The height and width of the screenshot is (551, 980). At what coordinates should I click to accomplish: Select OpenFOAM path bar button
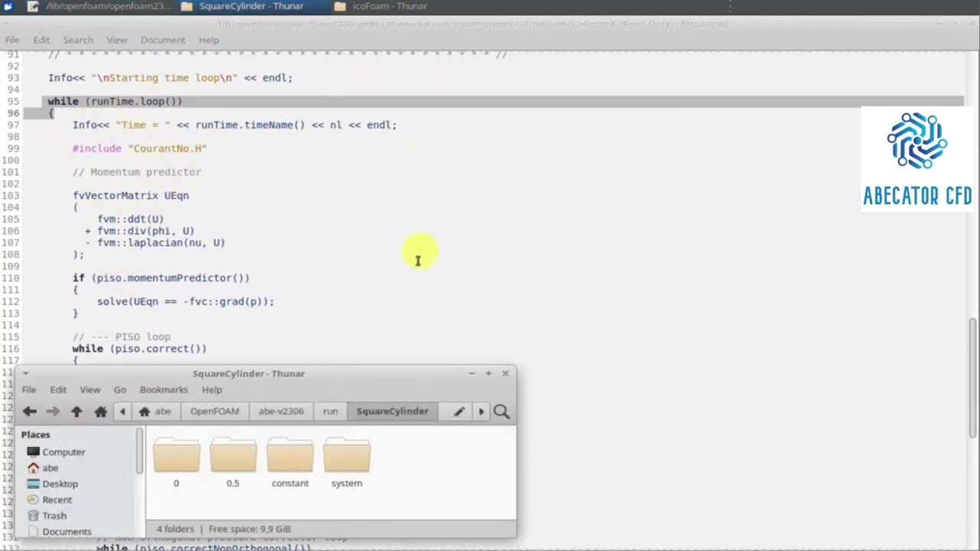(x=214, y=412)
